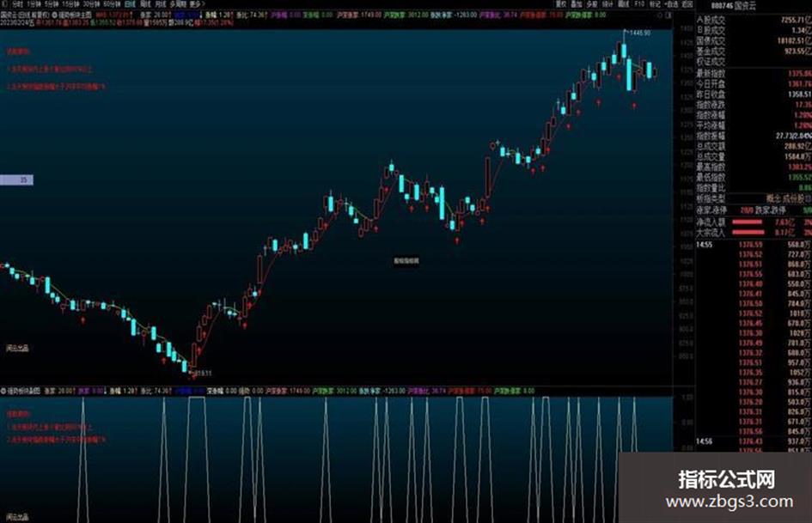Click the 叠加 overlay toolbar button
812x523 pixels.
point(577,4)
